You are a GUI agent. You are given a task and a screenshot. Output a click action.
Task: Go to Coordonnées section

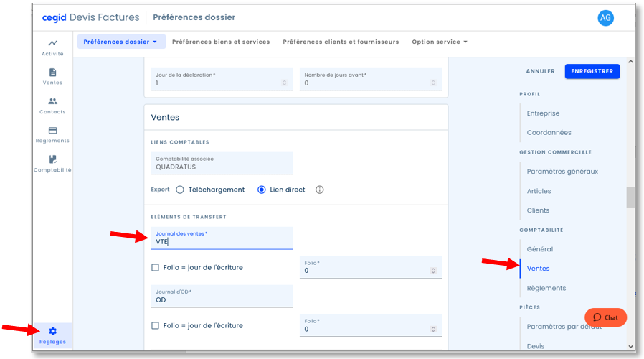549,132
